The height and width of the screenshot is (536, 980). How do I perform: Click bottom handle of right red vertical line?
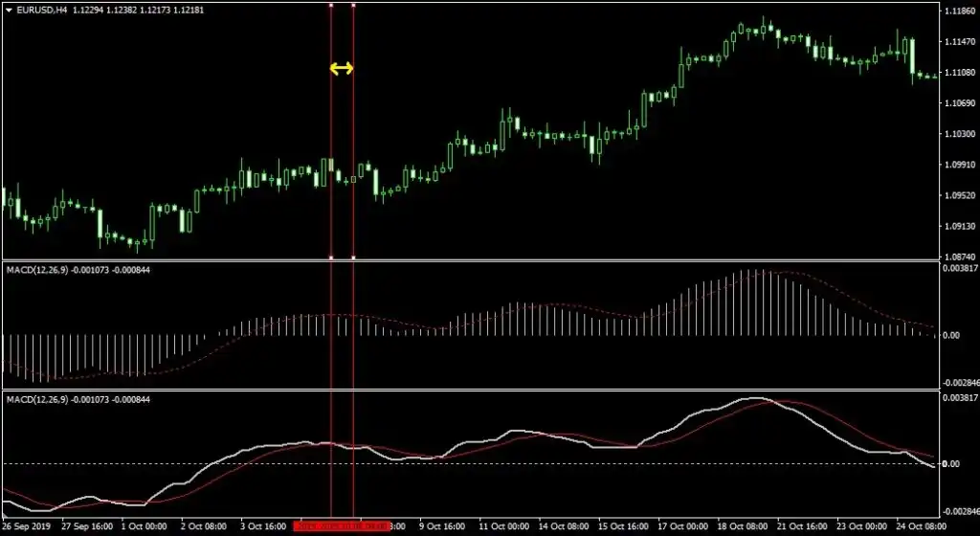pyautogui.click(x=354, y=257)
